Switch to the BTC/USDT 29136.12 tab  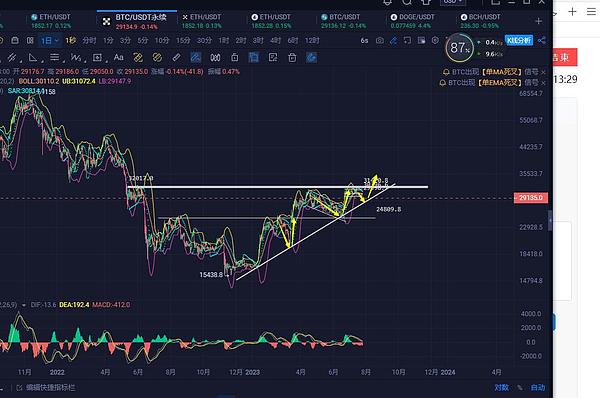tap(344, 21)
